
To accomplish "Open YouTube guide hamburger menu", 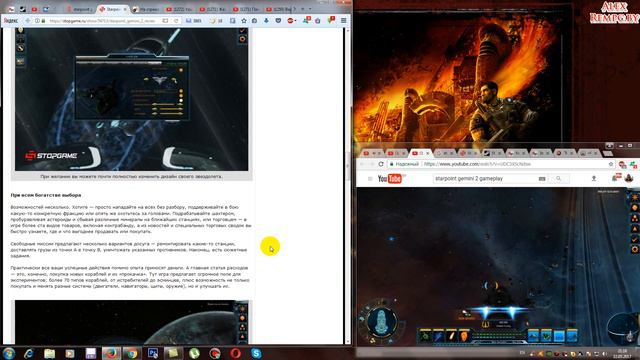I will click(370, 179).
